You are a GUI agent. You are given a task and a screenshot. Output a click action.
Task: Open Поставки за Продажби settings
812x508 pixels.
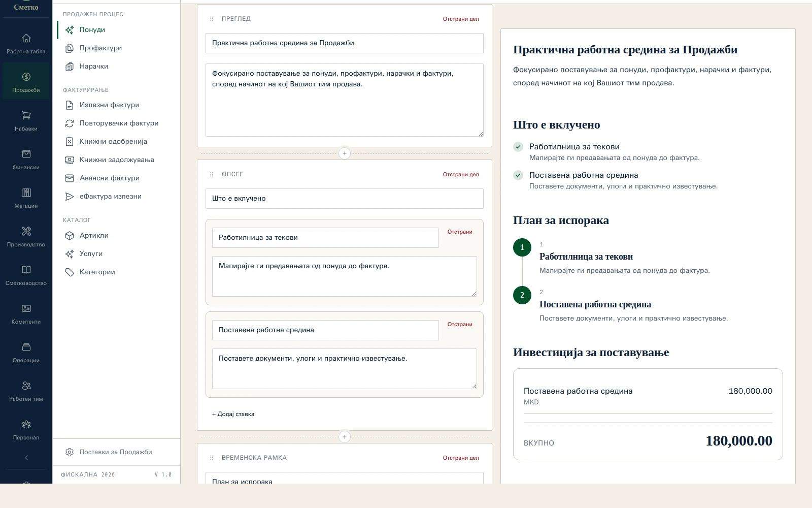[x=116, y=452]
